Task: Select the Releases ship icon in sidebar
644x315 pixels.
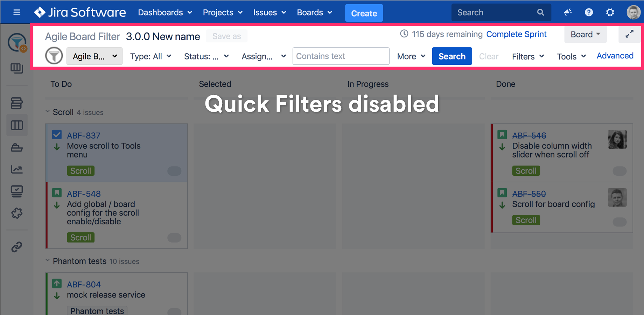Action: pyautogui.click(x=16, y=148)
